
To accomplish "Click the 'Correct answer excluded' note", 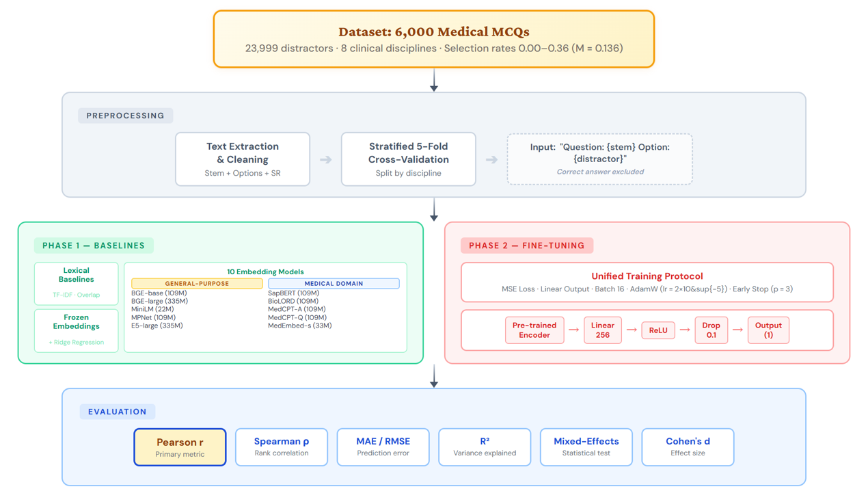I will click(600, 172).
